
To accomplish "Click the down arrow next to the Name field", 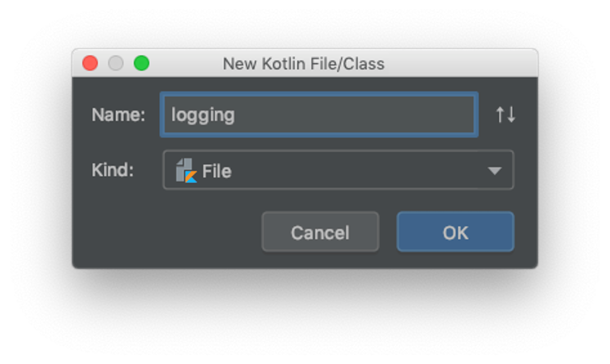I will pyautogui.click(x=511, y=114).
